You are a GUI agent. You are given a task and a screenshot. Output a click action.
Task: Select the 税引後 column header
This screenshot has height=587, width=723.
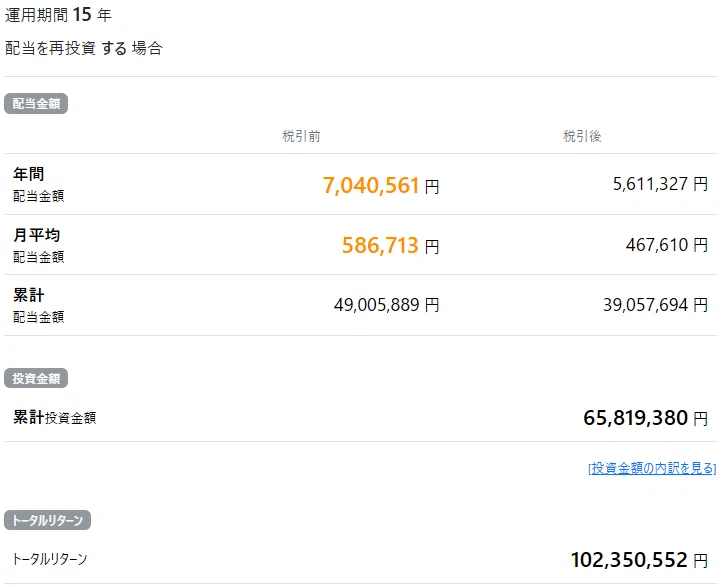[582, 136]
